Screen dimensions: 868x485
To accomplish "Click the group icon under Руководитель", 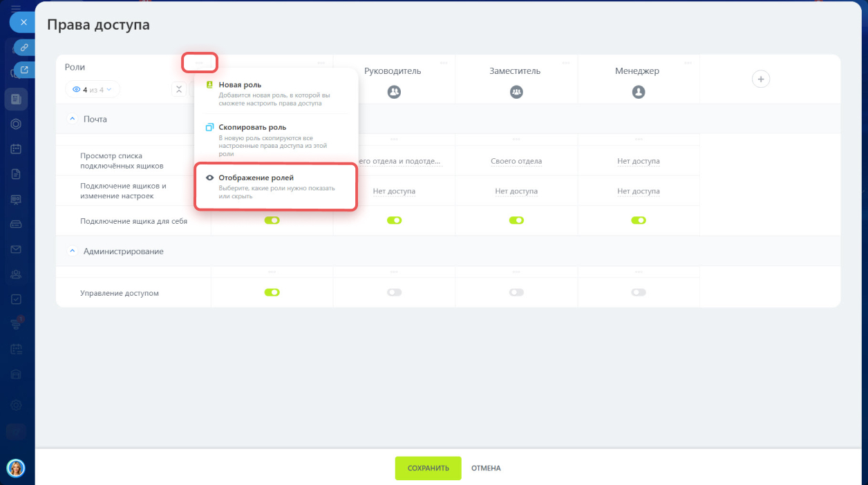I will click(394, 91).
